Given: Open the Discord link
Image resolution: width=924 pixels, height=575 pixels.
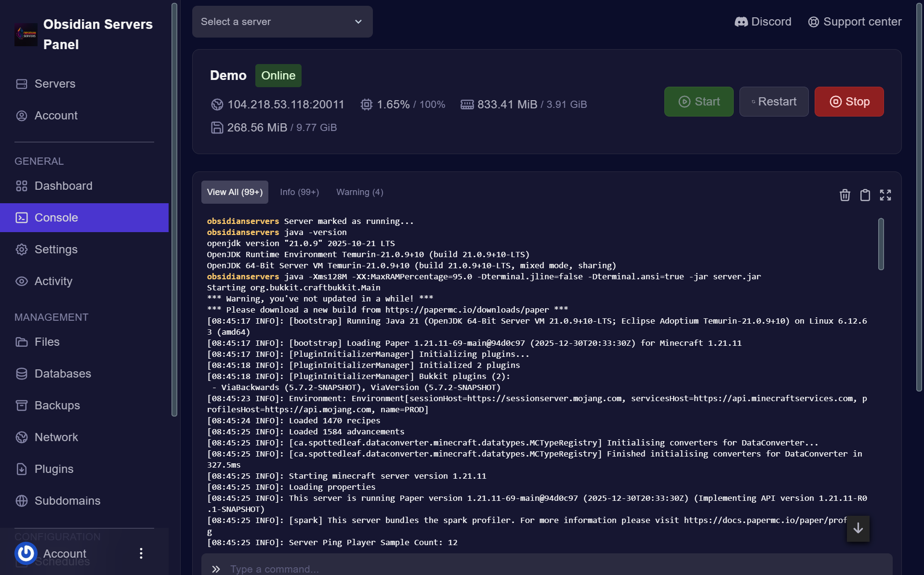Looking at the screenshot, I should click(x=763, y=22).
